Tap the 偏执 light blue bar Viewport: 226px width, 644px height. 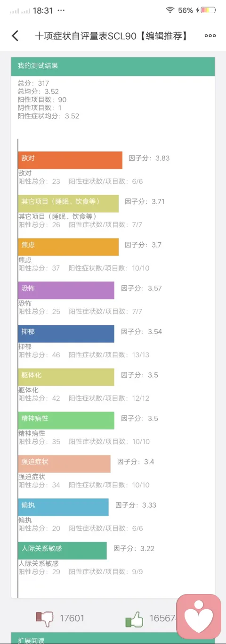click(x=64, y=507)
